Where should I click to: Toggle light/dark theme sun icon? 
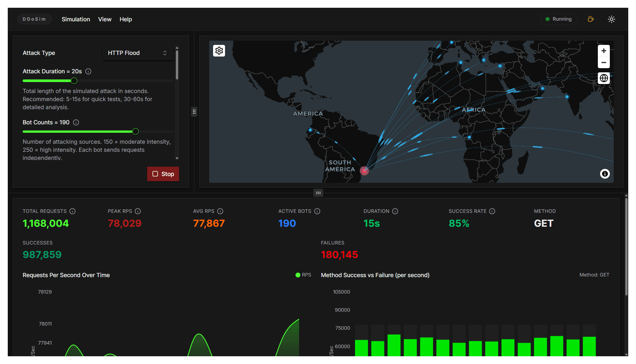[611, 19]
